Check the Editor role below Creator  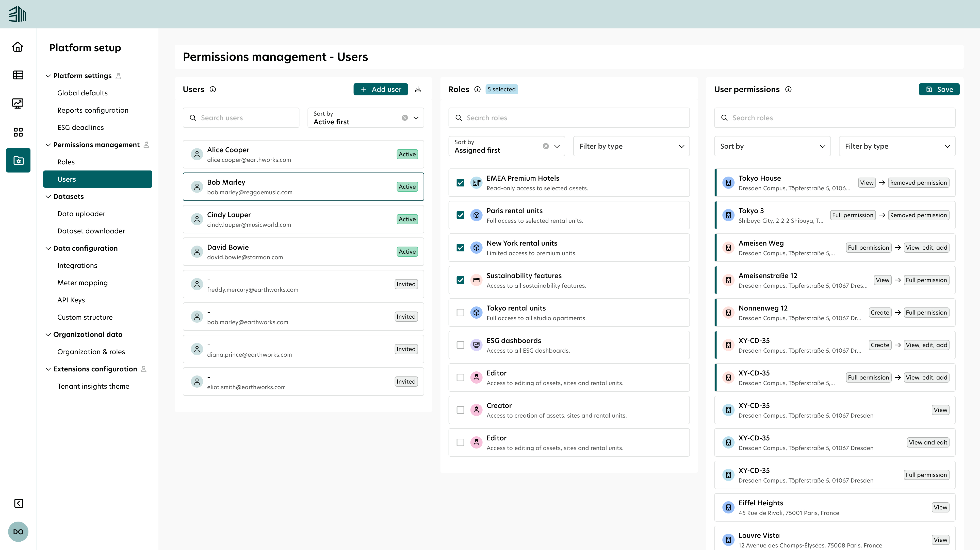click(x=460, y=443)
